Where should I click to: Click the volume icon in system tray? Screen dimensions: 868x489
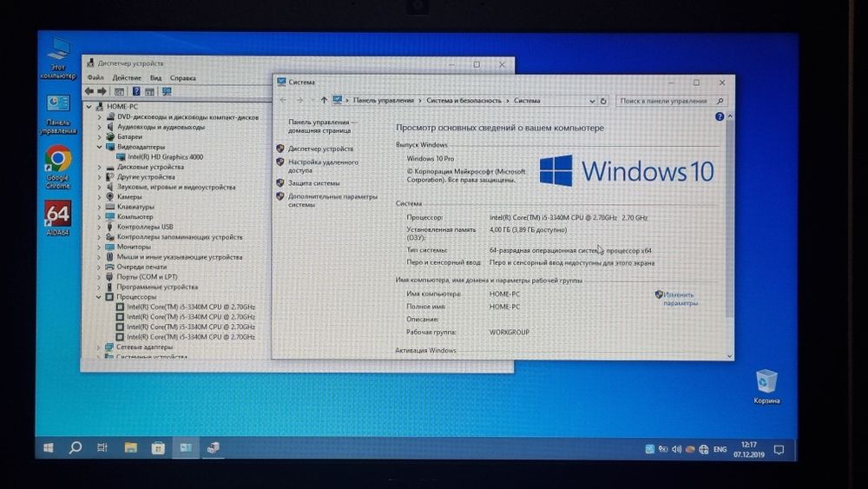click(x=676, y=449)
